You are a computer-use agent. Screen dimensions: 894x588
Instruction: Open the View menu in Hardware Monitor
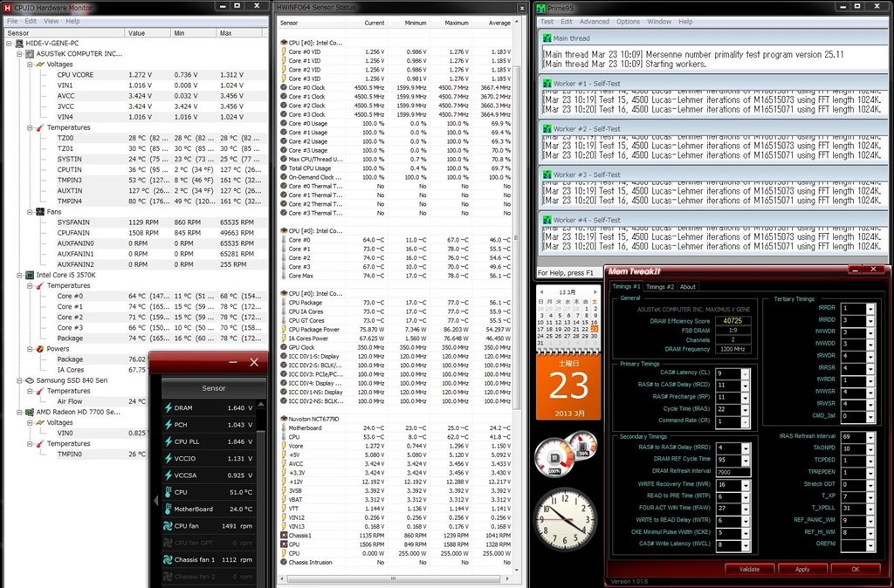click(x=51, y=21)
